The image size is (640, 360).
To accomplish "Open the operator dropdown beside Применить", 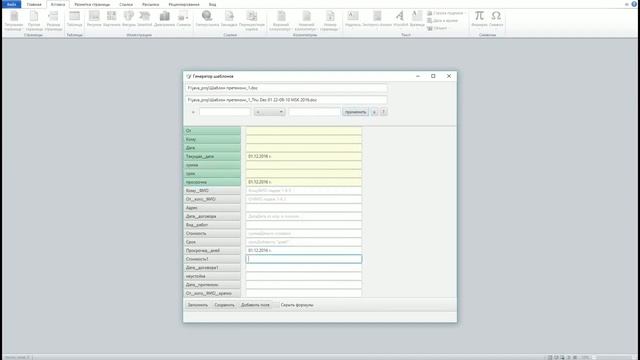I will pyautogui.click(x=269, y=112).
